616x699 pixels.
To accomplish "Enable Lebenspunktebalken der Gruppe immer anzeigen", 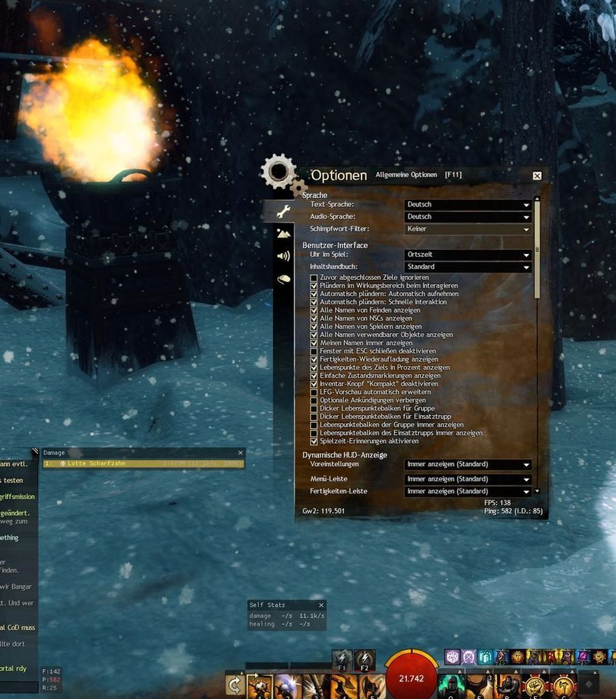I will [x=314, y=425].
